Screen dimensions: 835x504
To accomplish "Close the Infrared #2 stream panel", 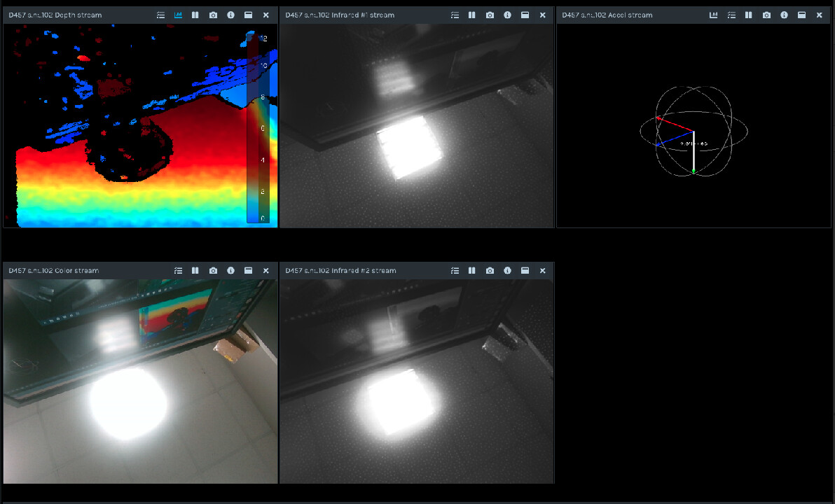I will 543,270.
